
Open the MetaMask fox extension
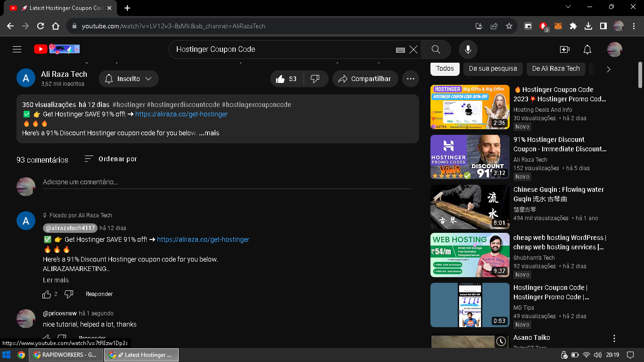(558, 26)
